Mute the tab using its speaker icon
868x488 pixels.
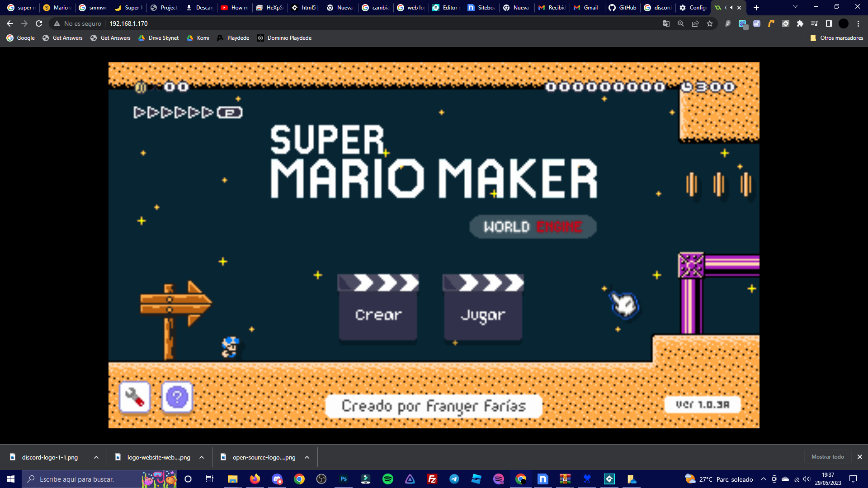point(732,8)
